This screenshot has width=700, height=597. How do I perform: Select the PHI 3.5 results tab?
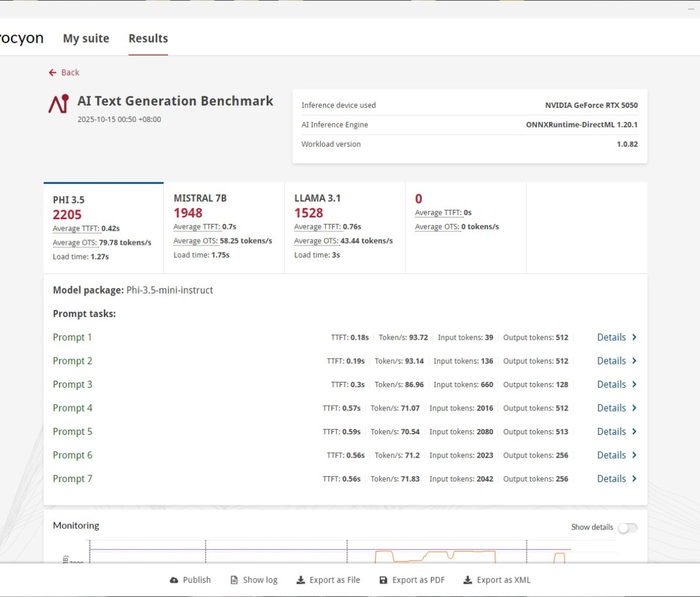(x=103, y=228)
